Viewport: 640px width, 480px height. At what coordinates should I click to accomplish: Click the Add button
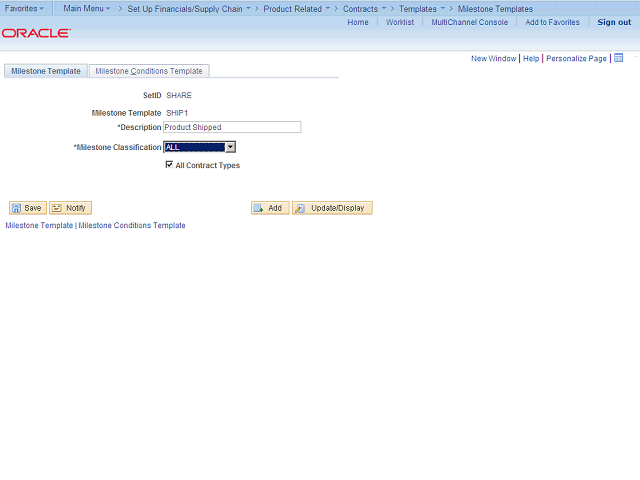point(270,208)
